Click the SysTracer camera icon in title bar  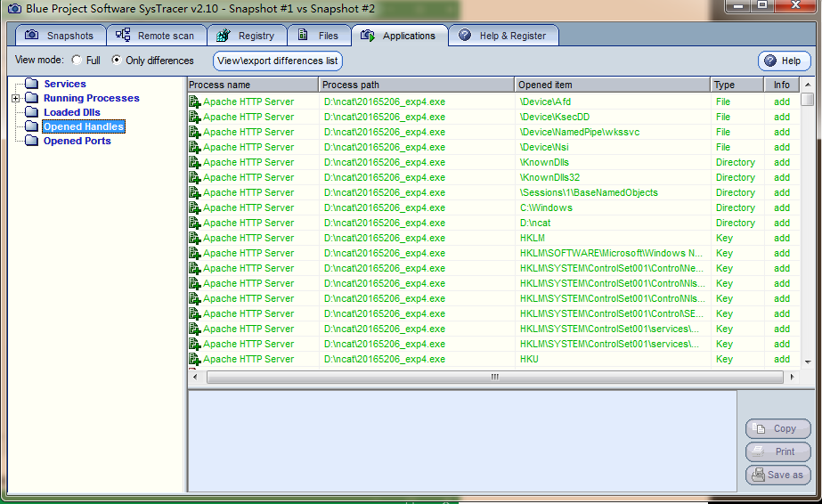(x=14, y=8)
